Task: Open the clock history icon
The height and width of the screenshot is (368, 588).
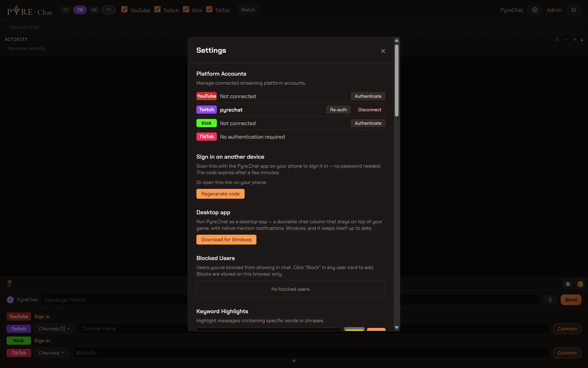Action: [568, 284]
